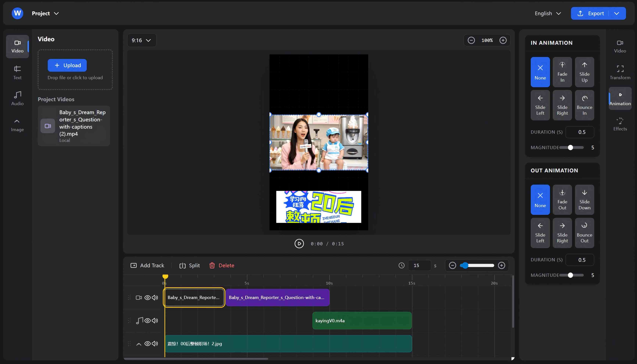Select the kayingV0.m4a clip in the timeline
This screenshot has height=364, width=637.
(x=362, y=320)
